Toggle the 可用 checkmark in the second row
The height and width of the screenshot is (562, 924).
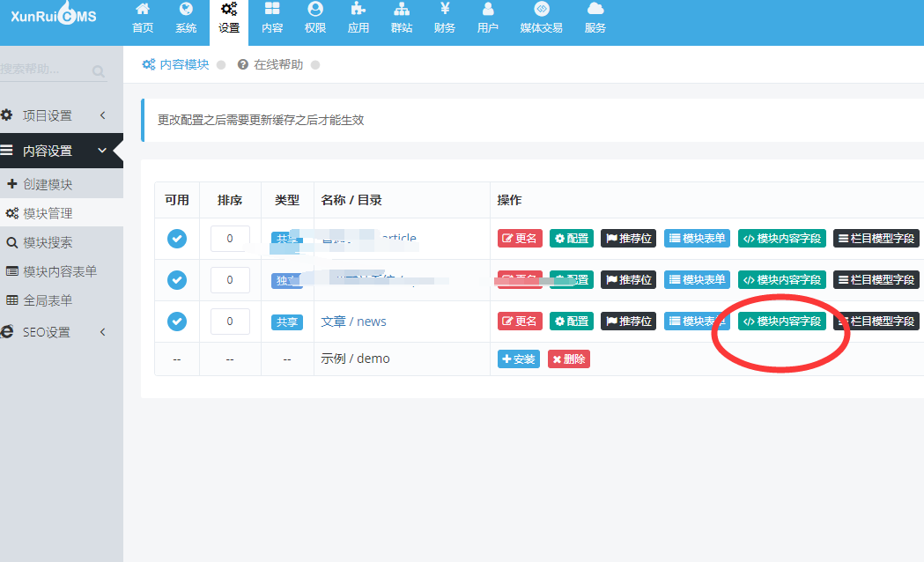pos(177,280)
